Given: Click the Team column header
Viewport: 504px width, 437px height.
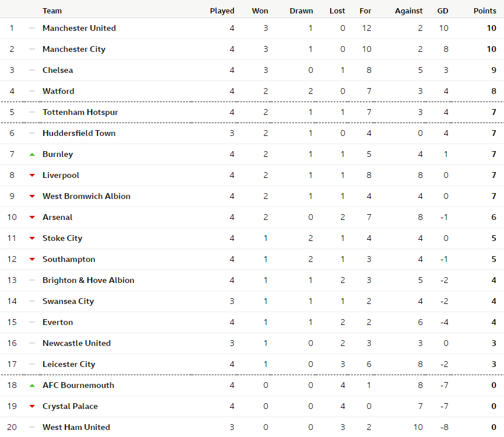Looking at the screenshot, I should click(x=52, y=11).
